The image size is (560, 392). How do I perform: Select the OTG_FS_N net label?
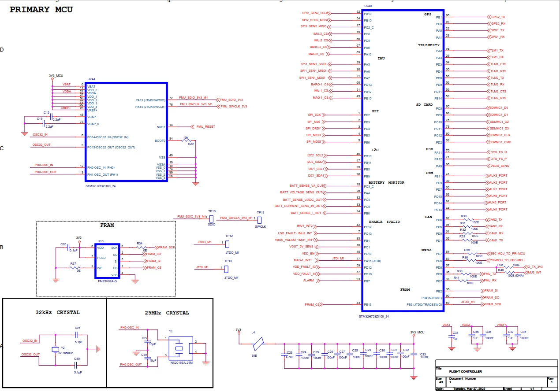[499, 152]
